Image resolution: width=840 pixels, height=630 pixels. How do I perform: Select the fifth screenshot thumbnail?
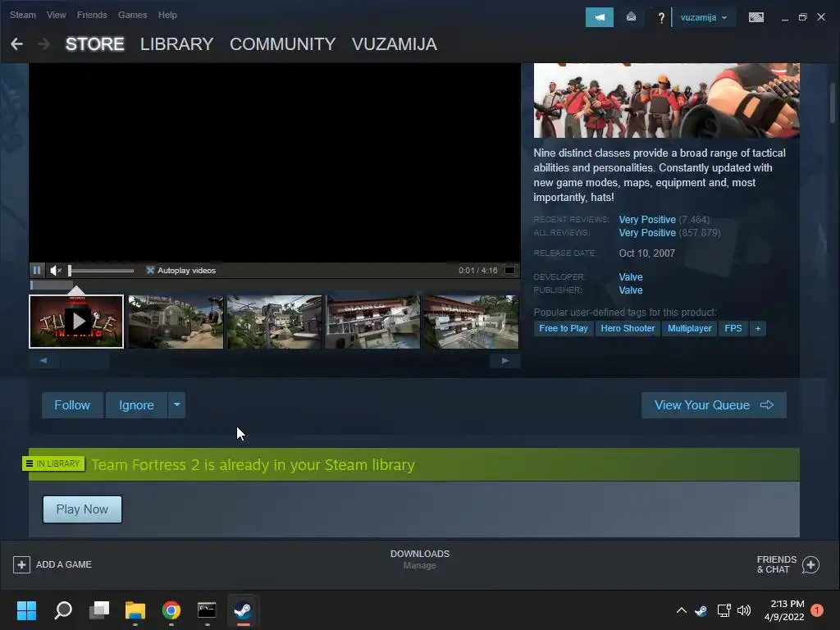(x=472, y=322)
